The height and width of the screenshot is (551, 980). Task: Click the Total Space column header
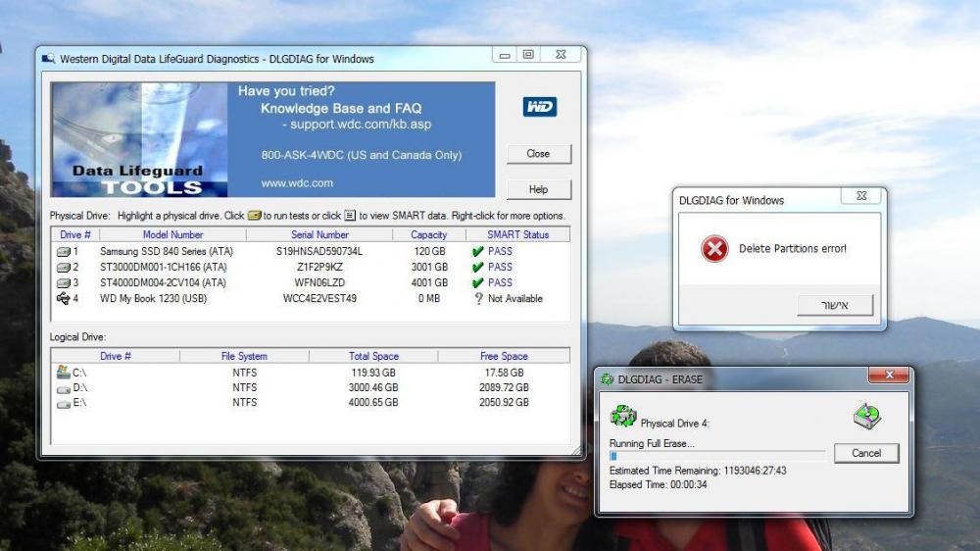point(373,356)
